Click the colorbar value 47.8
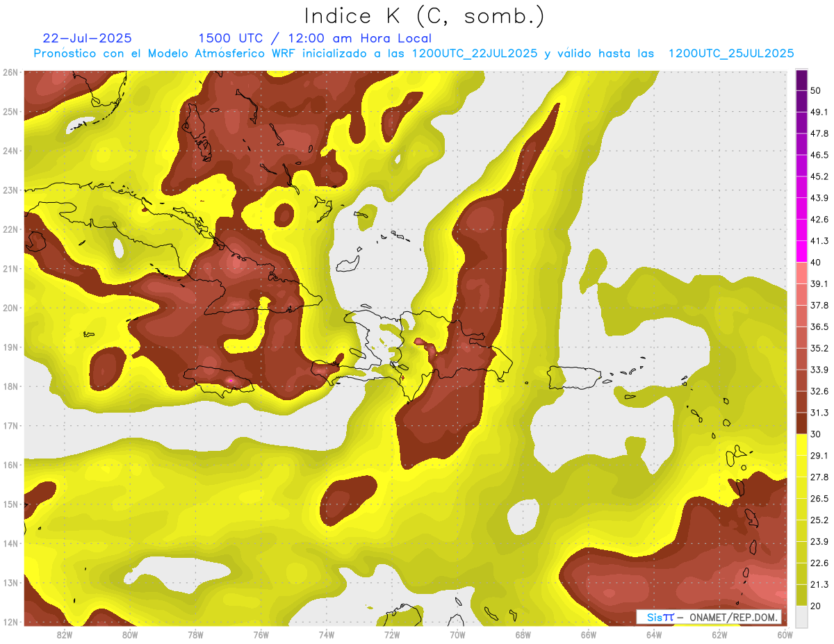The image size is (834, 644). click(x=819, y=133)
